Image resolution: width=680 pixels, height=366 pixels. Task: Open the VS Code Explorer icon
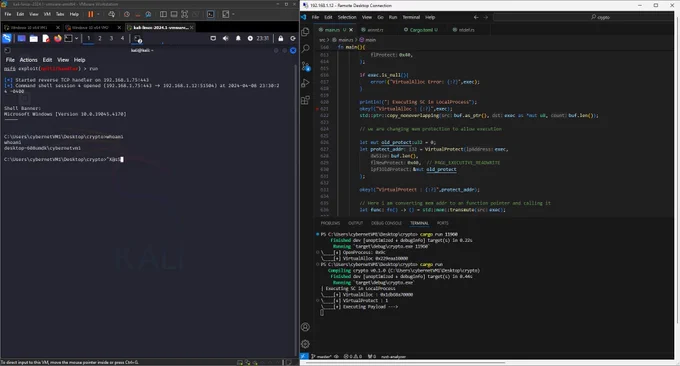click(305, 32)
